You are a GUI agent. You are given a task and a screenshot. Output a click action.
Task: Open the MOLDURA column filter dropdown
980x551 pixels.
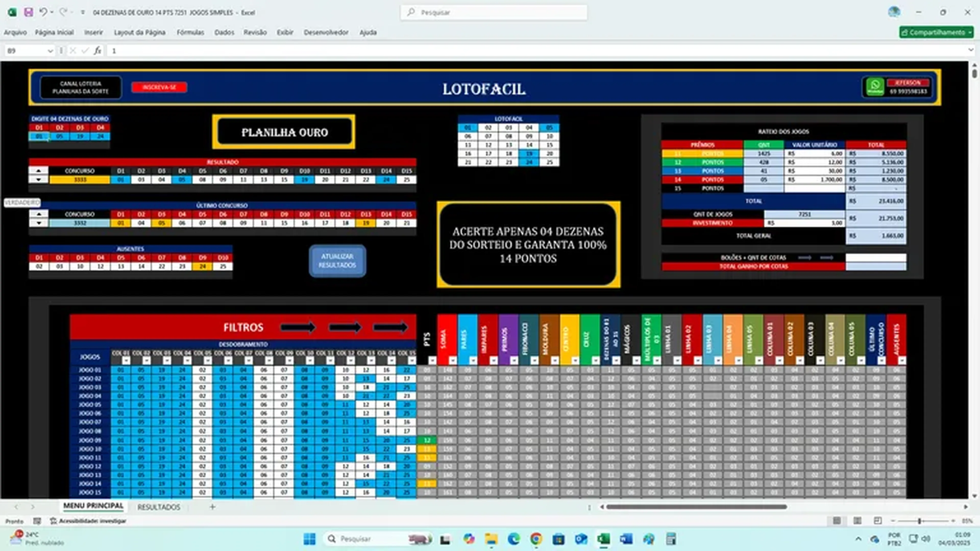click(x=555, y=360)
